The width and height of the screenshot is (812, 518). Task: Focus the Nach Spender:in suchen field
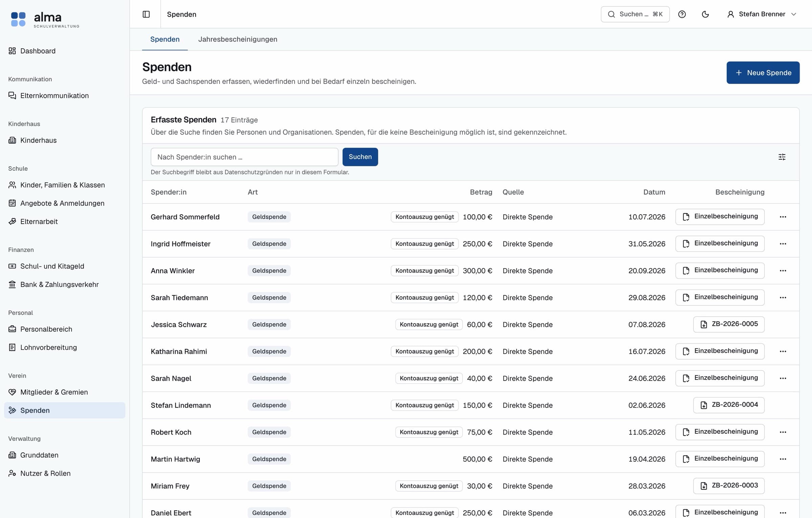(244, 157)
